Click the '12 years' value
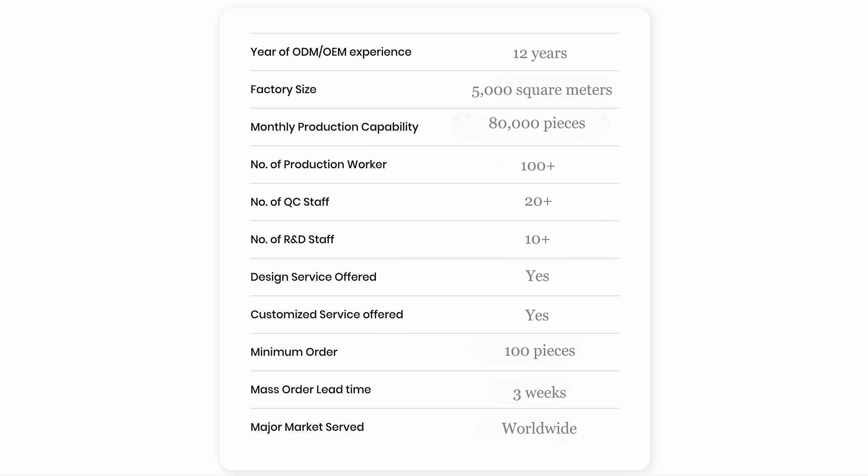 [540, 53]
